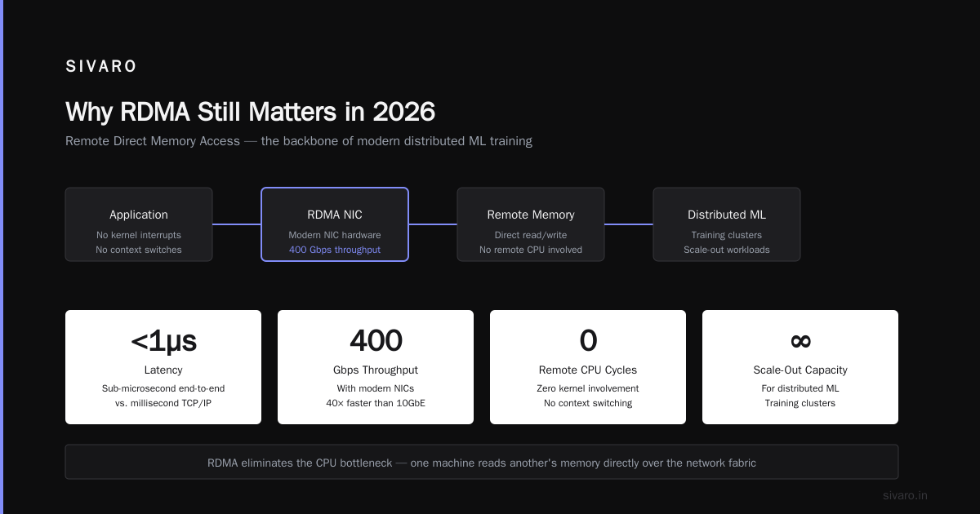Select the Remote Memory flow box

click(531, 224)
